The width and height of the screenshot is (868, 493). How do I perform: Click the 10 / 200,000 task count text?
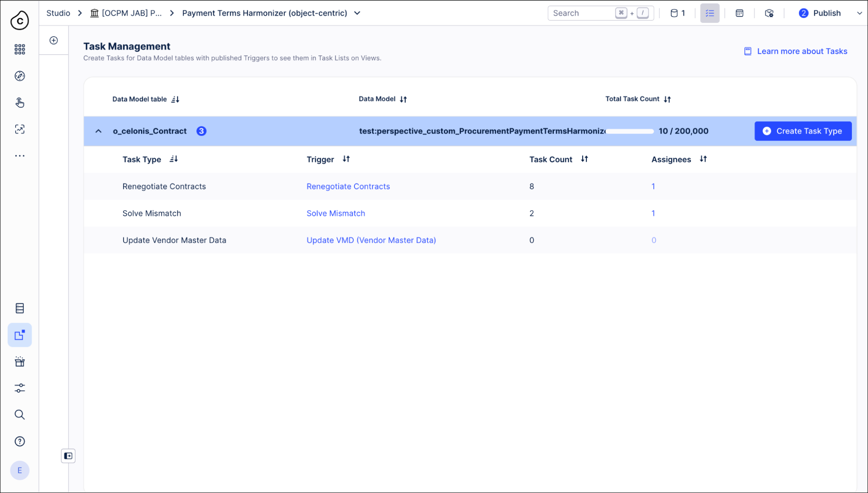point(683,131)
